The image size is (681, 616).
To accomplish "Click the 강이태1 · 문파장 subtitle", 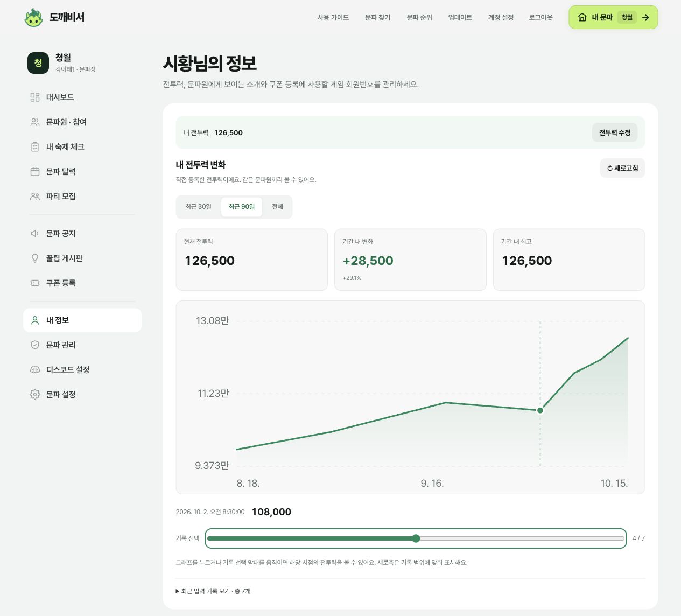I will pyautogui.click(x=75, y=69).
